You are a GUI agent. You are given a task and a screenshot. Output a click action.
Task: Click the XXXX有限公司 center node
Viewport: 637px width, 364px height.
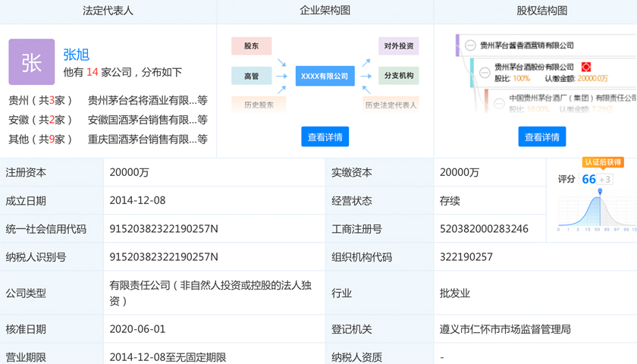325,76
